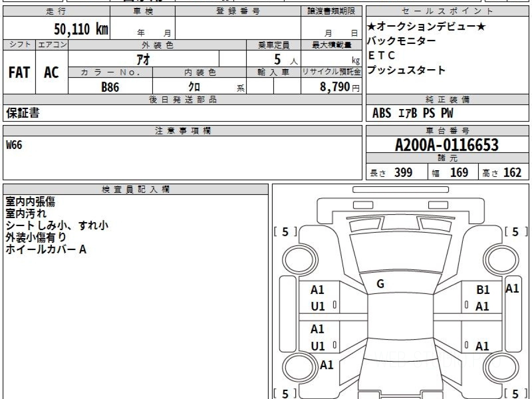Click the 輸入車 header
Image resolution: width=532 pixels, height=399 pixels.
(274, 72)
